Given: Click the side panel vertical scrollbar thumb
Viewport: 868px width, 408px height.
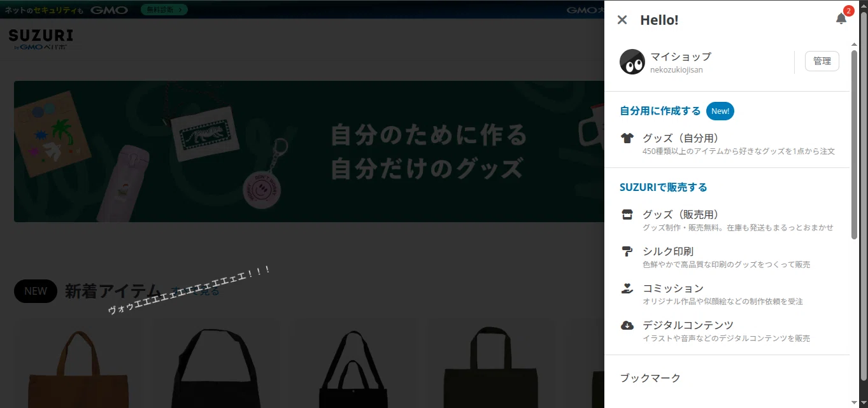Looking at the screenshot, I should [854, 144].
